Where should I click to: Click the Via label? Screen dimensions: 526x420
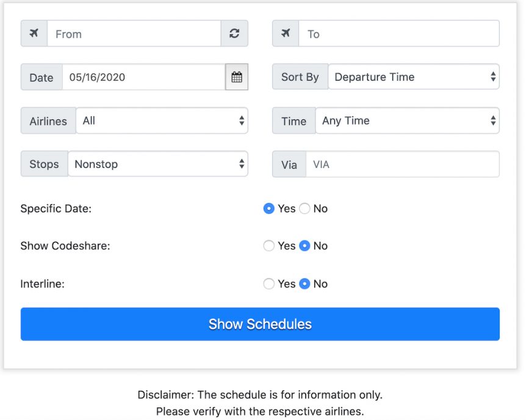pyautogui.click(x=289, y=164)
